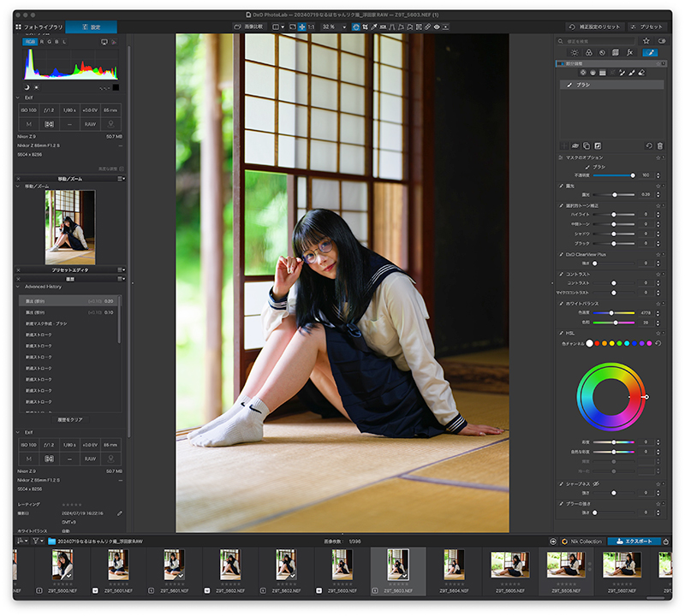
Task: Toggle the eye preview icon in toolbar
Action: pyautogui.click(x=437, y=27)
